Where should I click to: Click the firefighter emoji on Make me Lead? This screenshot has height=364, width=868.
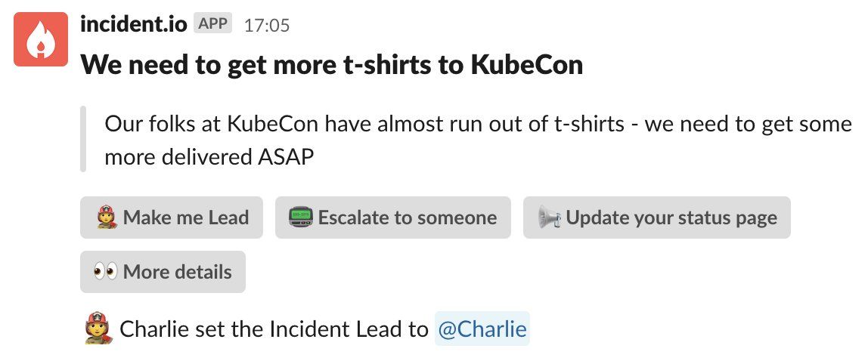point(107,217)
